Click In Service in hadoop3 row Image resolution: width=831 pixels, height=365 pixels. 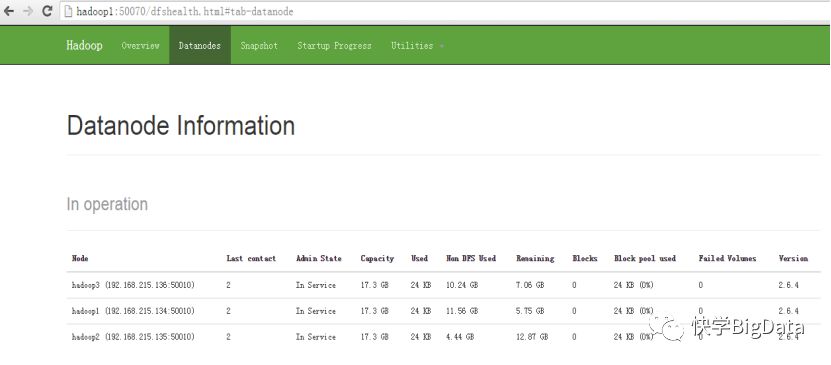pyautogui.click(x=316, y=285)
